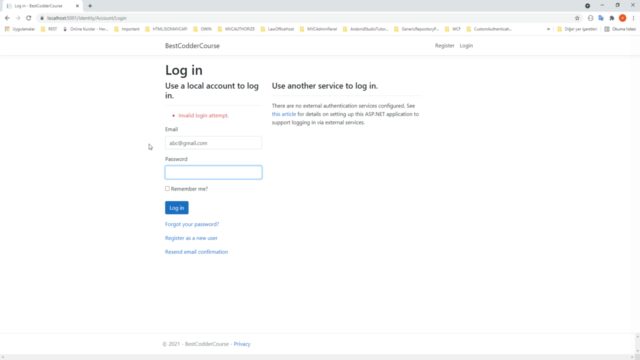Reload the login page
Screen dimensions: 640x360
[29, 18]
